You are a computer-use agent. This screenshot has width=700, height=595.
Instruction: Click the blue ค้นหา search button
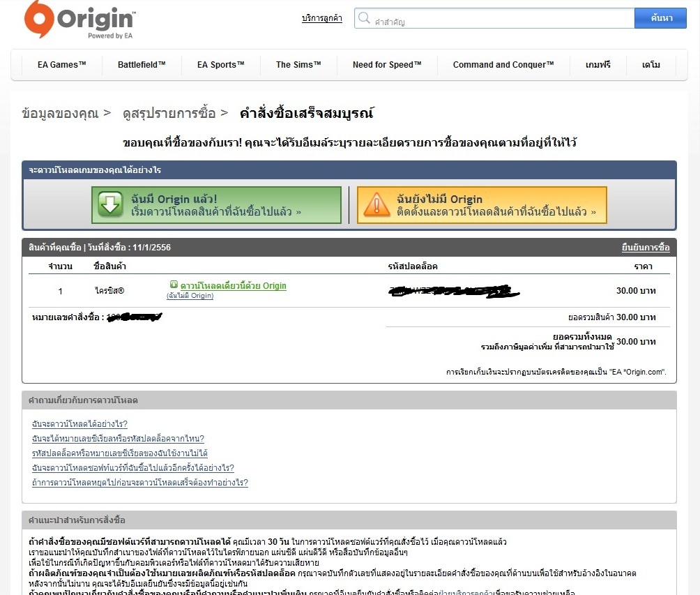point(661,18)
